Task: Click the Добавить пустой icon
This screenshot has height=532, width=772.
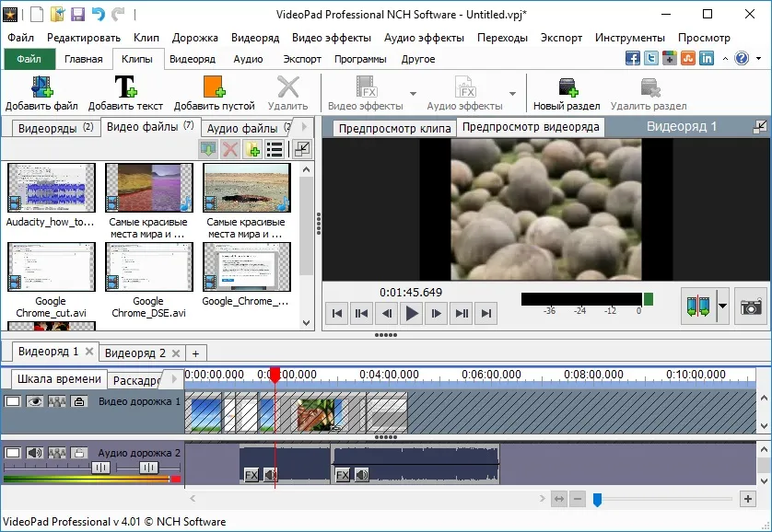Action: 214,87
